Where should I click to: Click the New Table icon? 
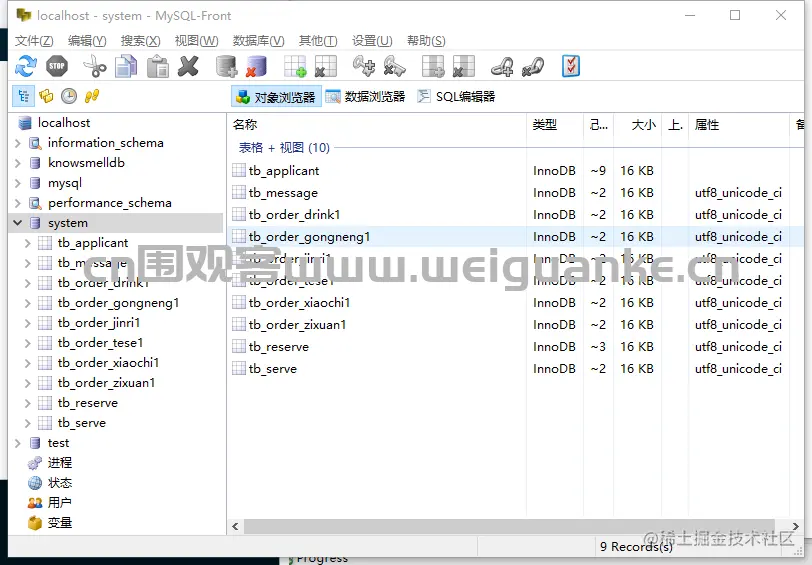(295, 66)
